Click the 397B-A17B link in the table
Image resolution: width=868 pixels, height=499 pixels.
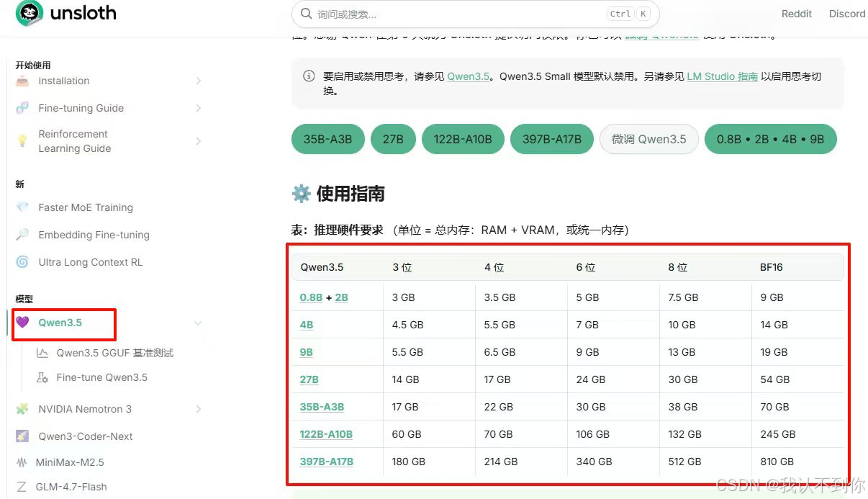click(x=327, y=462)
